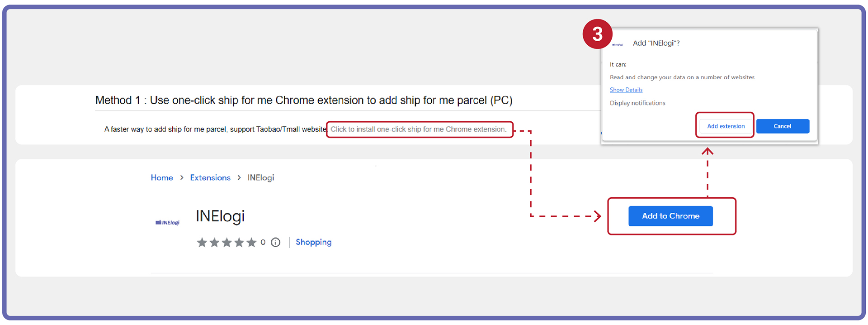
Task: Click the fifth rating star
Action: 251,243
